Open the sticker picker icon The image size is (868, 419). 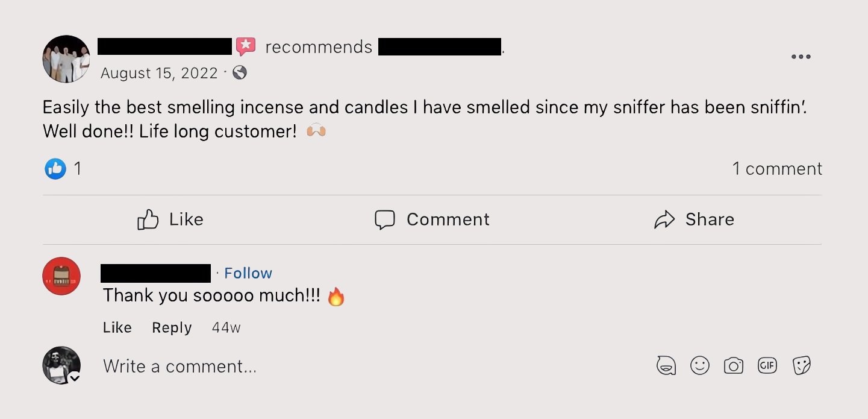[x=801, y=365]
